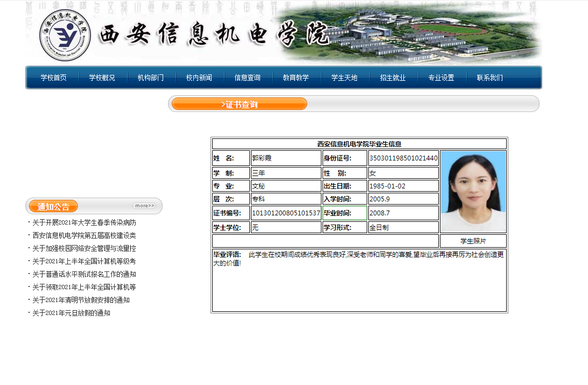This screenshot has height=385, width=588.
Task: Click the table title 西安信息机电学院毕业生信息
Action: tap(359, 144)
